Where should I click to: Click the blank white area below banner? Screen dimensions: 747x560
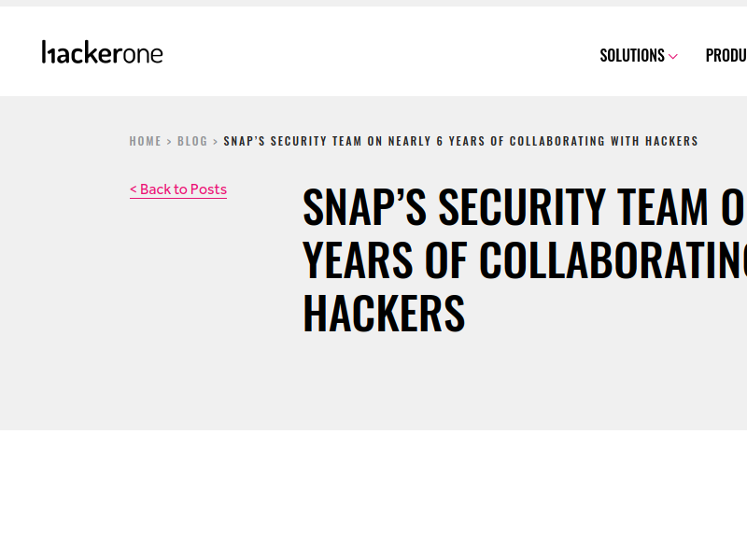[x=373, y=495]
